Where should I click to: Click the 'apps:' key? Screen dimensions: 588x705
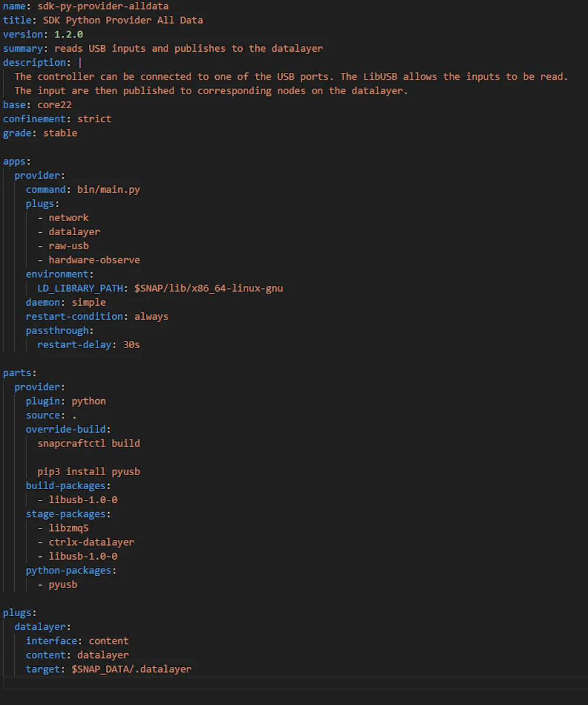pyautogui.click(x=17, y=162)
